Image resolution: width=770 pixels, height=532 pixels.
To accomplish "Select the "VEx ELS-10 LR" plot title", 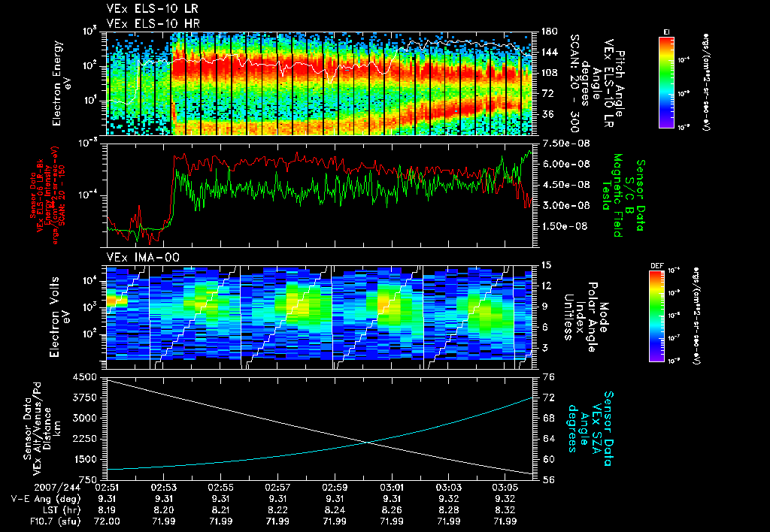I will click(x=152, y=9).
